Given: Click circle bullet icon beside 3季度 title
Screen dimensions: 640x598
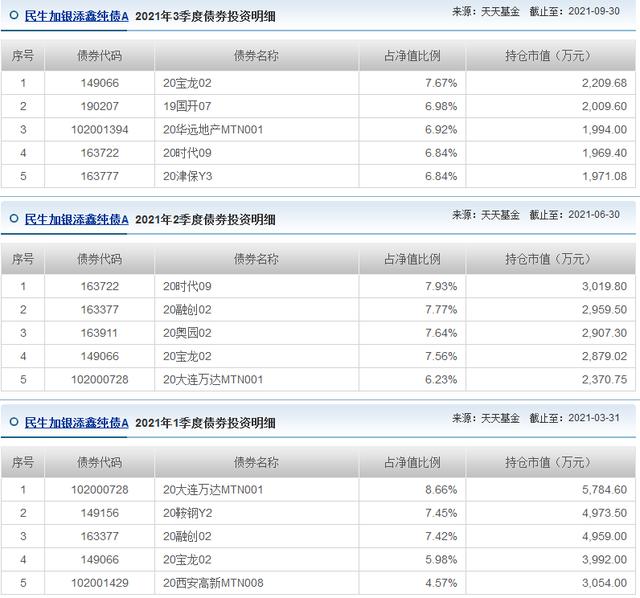Looking at the screenshot, I should click(14, 16).
